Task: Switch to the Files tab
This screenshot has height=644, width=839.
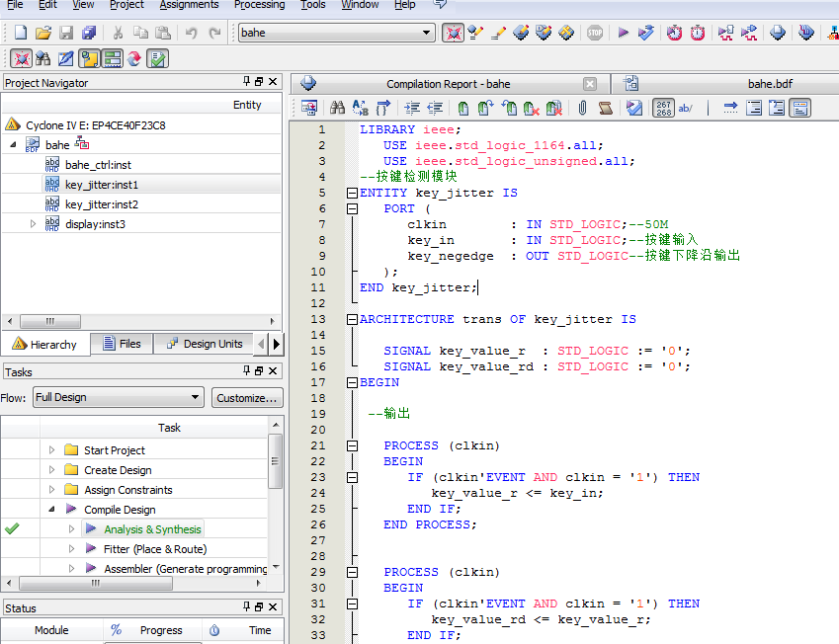Action: 121,344
